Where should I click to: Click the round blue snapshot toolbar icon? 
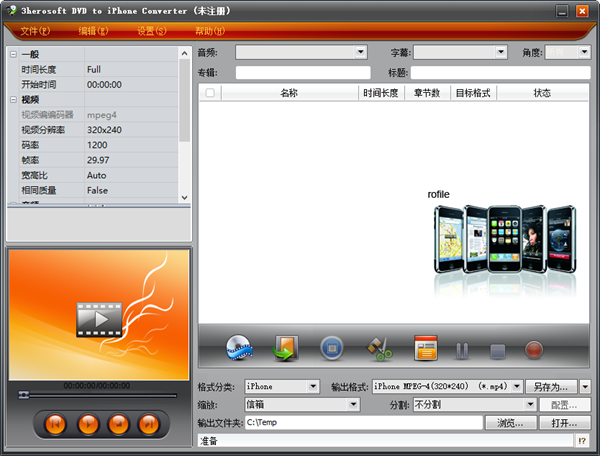[x=331, y=348]
